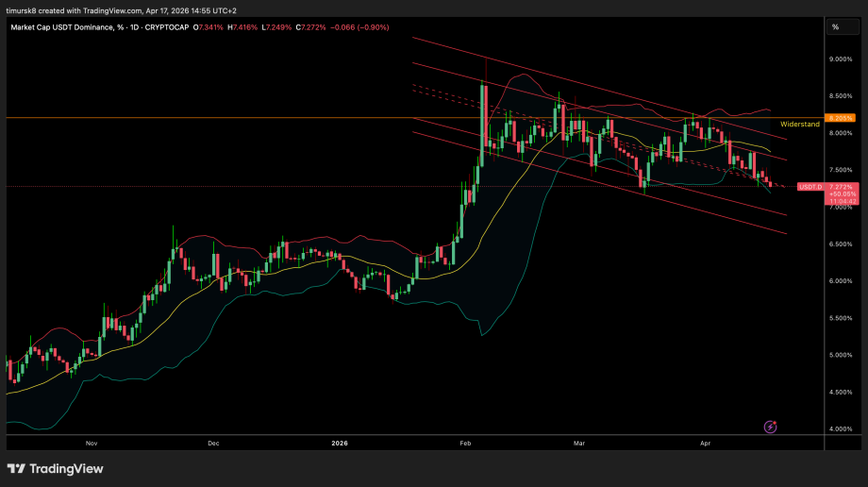Click the Dec label on the time axis
Screen dimensions: 868x487
212,442
